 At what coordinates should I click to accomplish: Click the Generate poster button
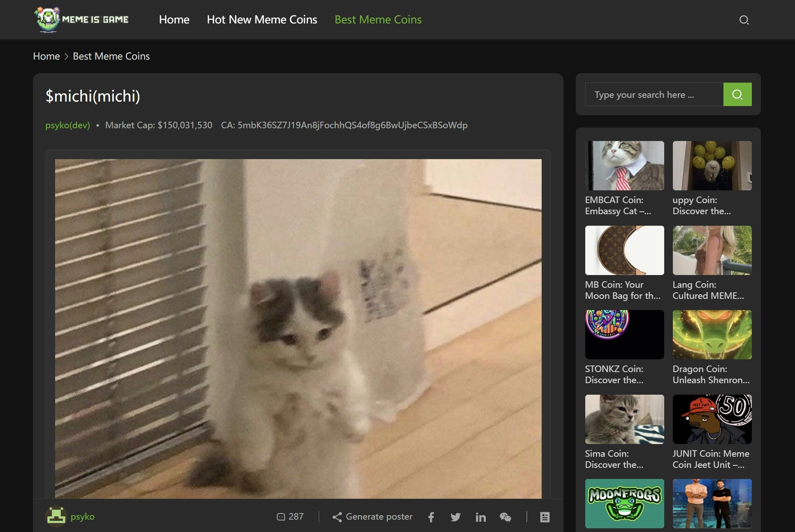pyautogui.click(x=372, y=517)
